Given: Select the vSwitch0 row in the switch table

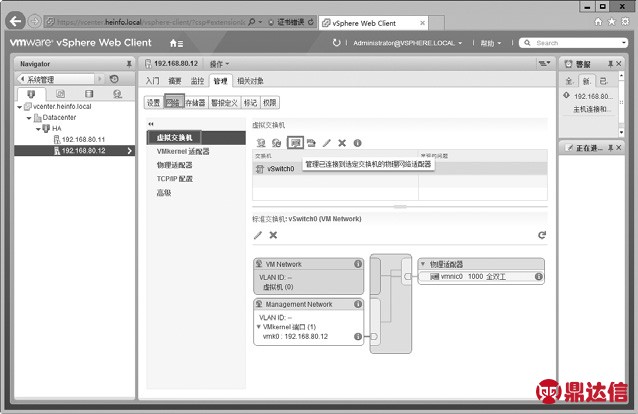Looking at the screenshot, I should tap(400, 169).
